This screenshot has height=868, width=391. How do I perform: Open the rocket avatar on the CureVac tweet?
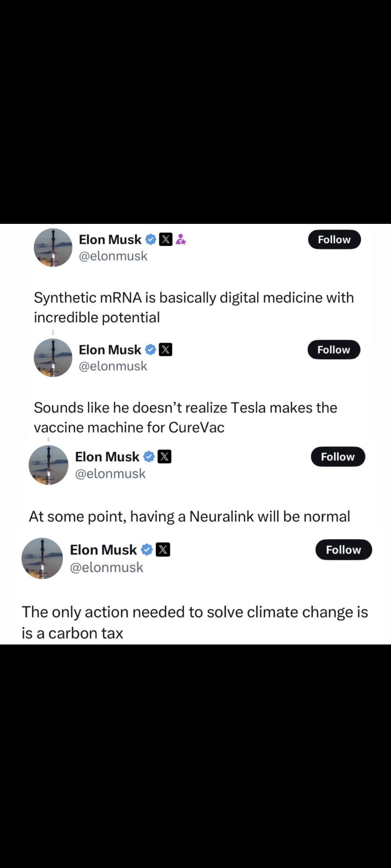[53, 358]
